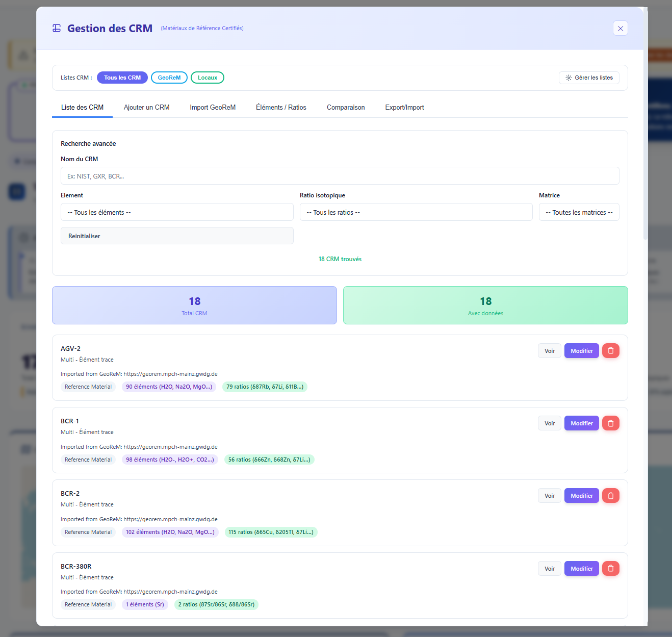Click the '18 CRM trouvés' result text
This screenshot has width=672, height=637.
(340, 259)
